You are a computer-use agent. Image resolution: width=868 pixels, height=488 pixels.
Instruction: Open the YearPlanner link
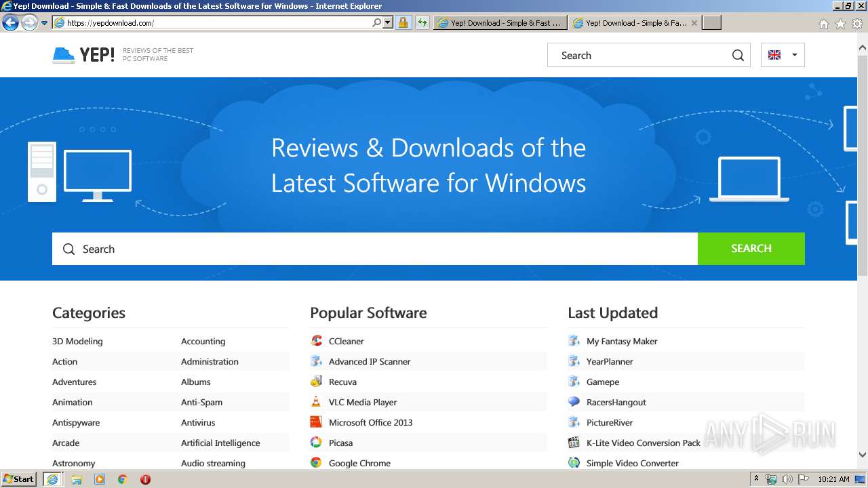610,362
